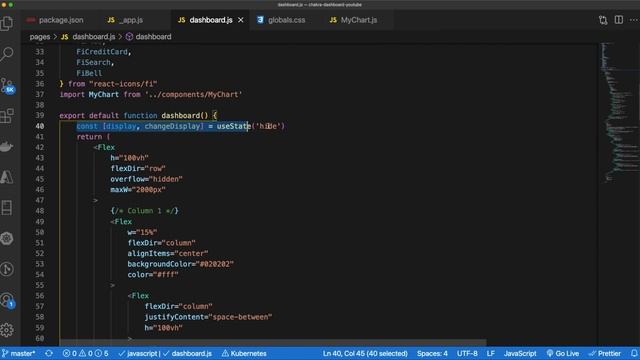The image size is (640, 360).
Task: Click the useState call on line 40
Action: click(x=233, y=126)
